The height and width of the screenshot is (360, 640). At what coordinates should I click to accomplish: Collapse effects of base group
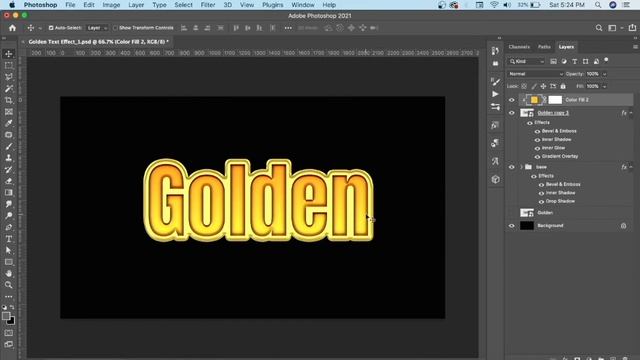(631, 167)
